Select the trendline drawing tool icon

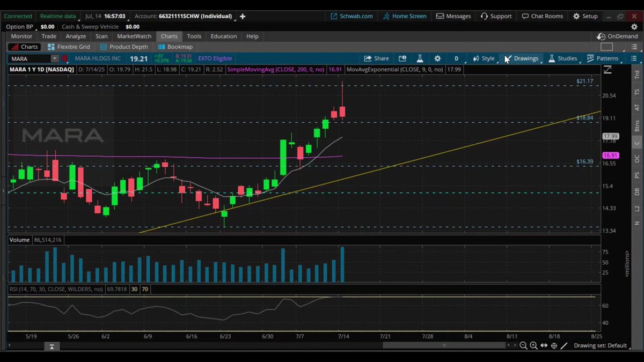[x=564, y=346]
